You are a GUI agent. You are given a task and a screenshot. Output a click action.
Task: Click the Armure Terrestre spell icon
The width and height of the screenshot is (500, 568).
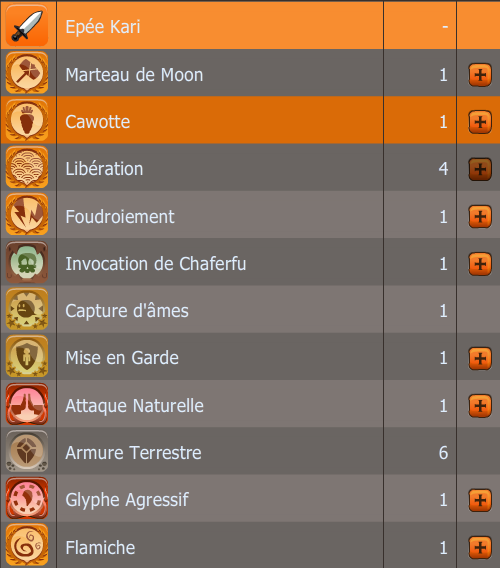(27, 451)
